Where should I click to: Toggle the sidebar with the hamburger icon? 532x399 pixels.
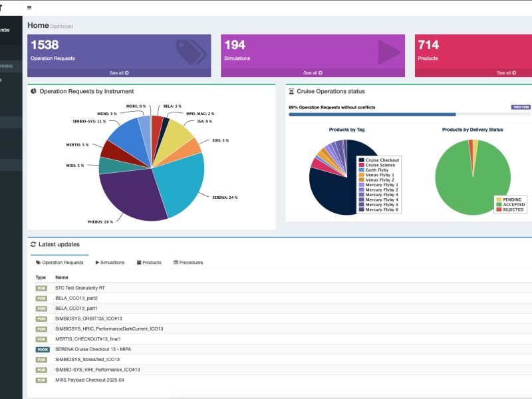[x=29, y=7]
